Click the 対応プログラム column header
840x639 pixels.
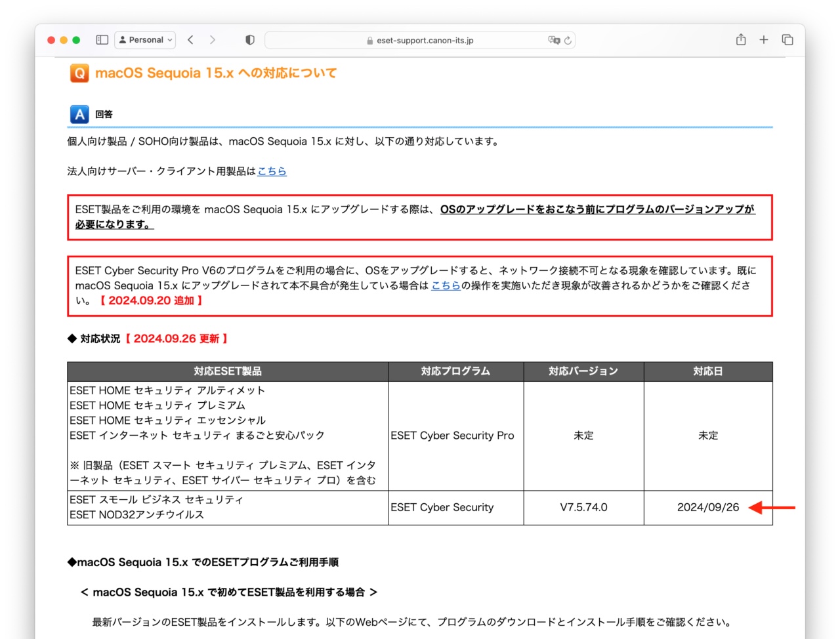(456, 371)
